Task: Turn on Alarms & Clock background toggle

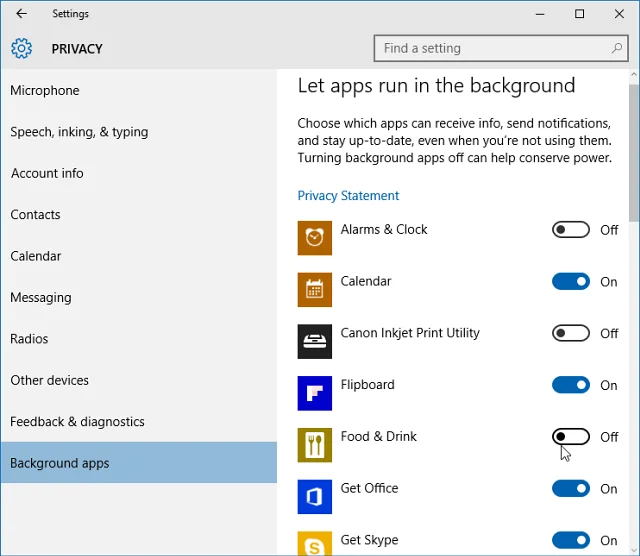Action: (571, 230)
